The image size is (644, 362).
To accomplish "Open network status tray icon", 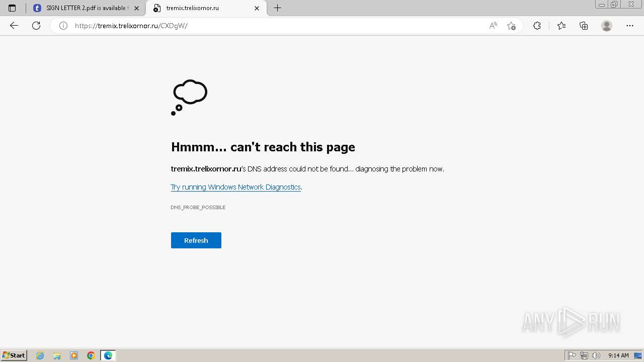I will coord(584,355).
